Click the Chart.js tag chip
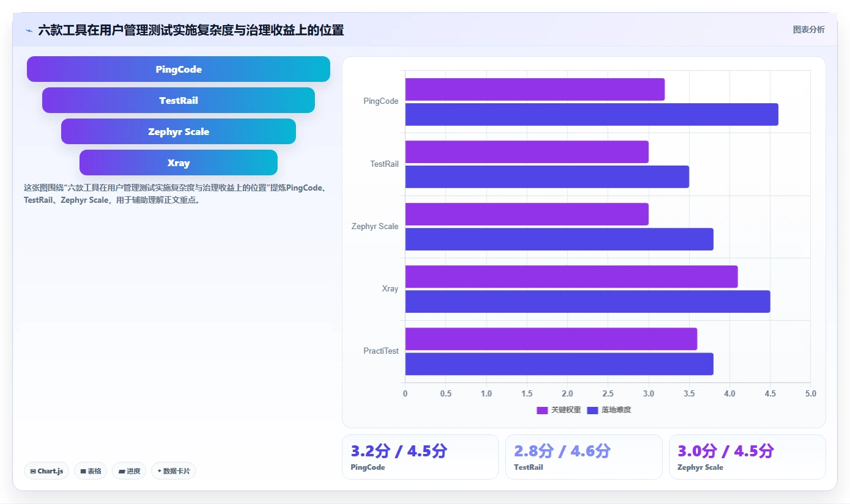850x504 pixels. (47, 471)
